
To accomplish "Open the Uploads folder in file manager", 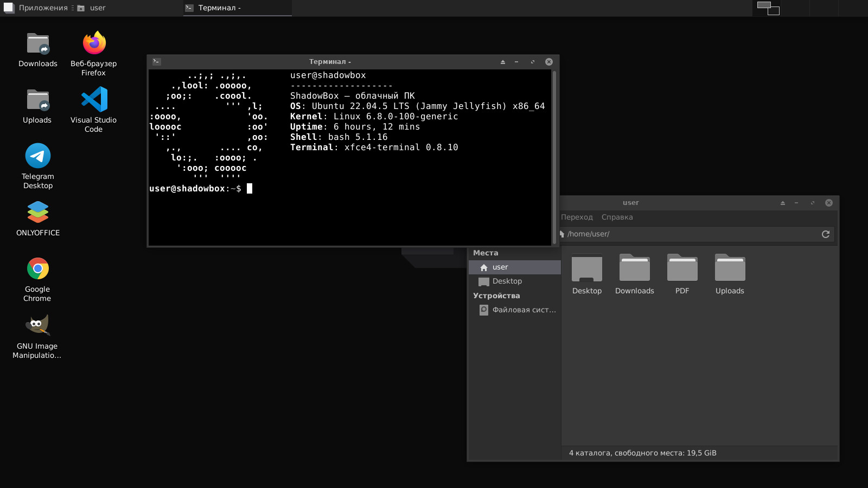I will point(730,274).
